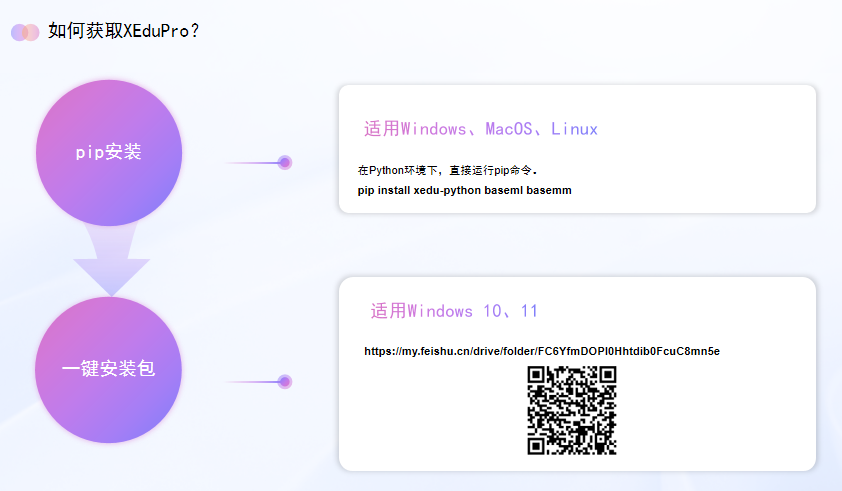Click the 一键安装包 purple circle

coord(108,370)
